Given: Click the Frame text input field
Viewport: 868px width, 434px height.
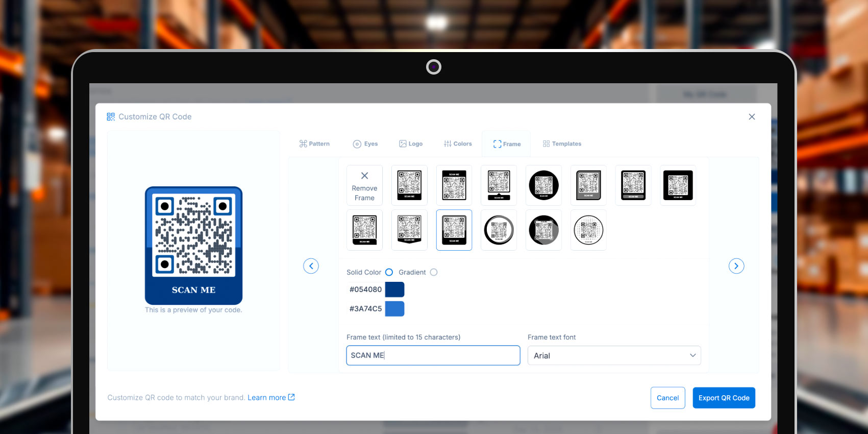Looking at the screenshot, I should point(433,355).
